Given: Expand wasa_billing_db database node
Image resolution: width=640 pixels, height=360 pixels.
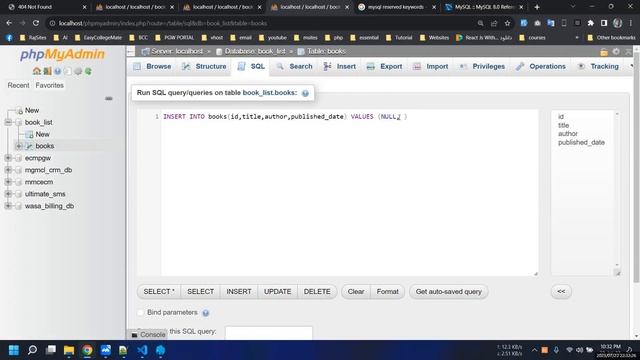Looking at the screenshot, I should click(8, 206).
